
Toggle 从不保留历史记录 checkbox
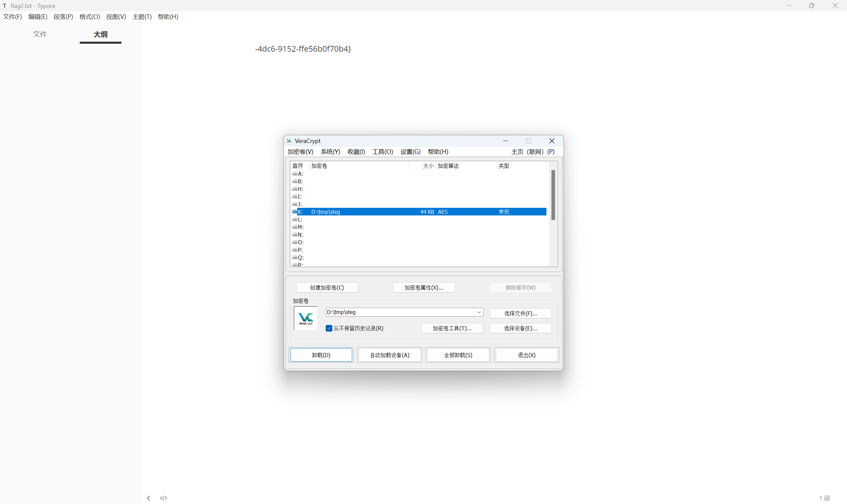point(329,328)
